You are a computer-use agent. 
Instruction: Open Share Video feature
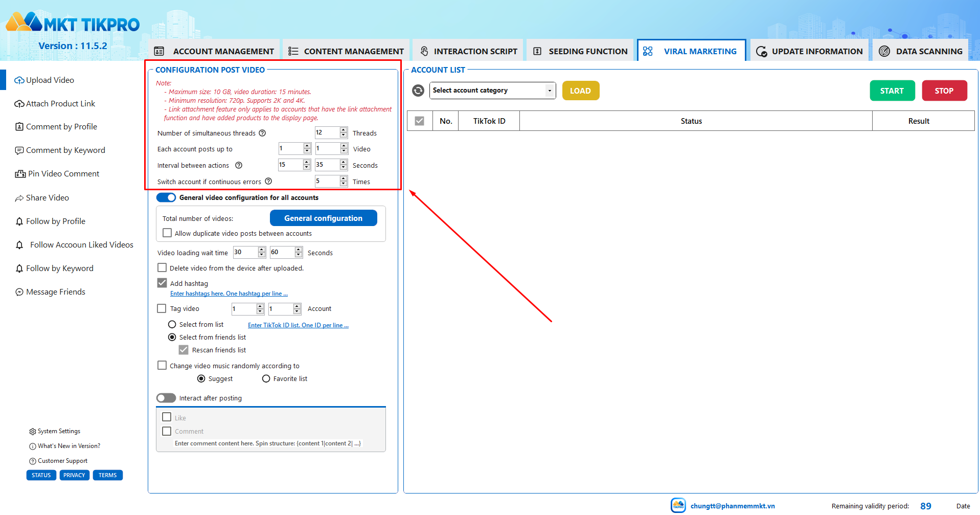point(42,198)
